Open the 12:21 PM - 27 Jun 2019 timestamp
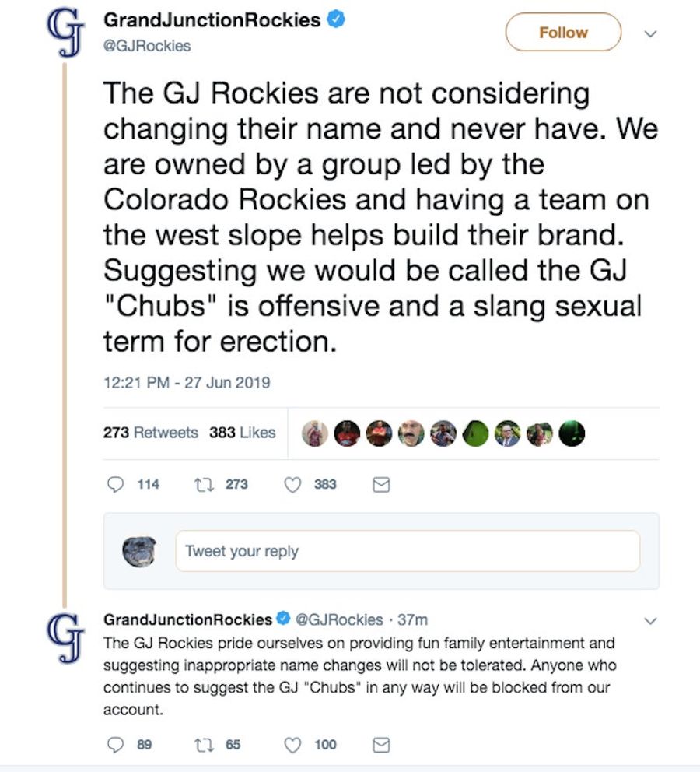The height and width of the screenshot is (772, 700). click(187, 383)
